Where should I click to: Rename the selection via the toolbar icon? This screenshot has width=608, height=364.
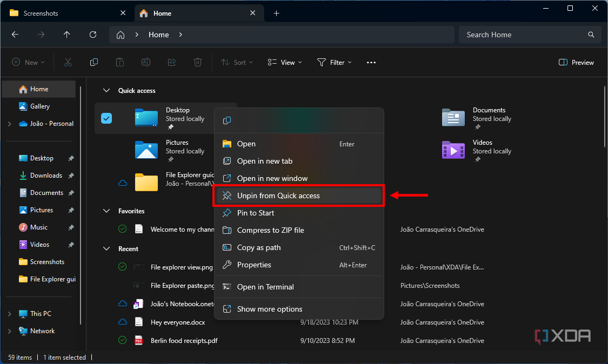[145, 62]
